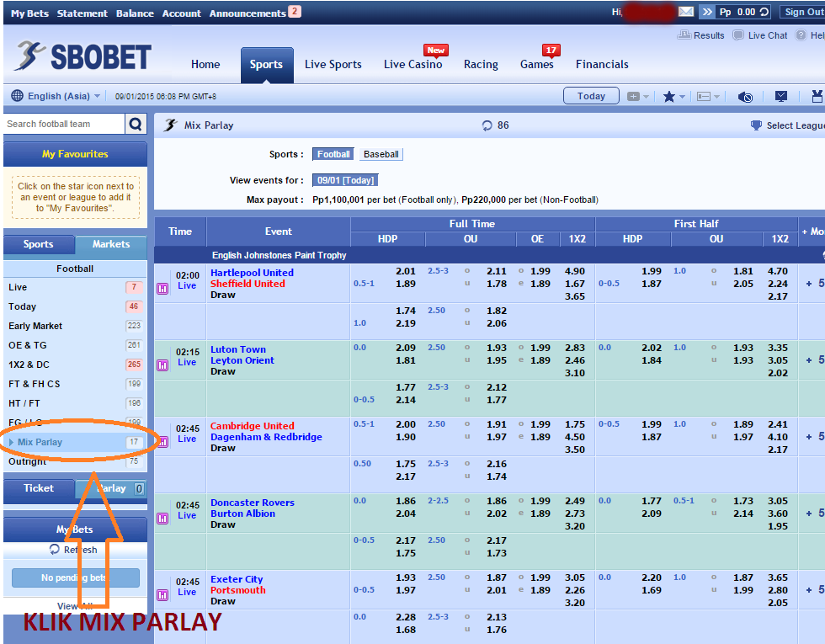825x644 pixels.
Task: Click the crossed-out circle toolbar icon
Action: pyautogui.click(x=745, y=97)
